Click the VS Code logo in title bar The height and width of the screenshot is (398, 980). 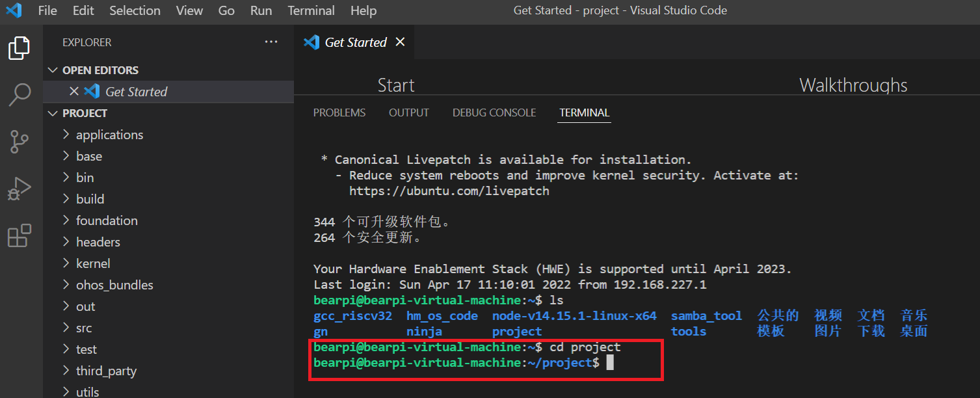(x=14, y=10)
